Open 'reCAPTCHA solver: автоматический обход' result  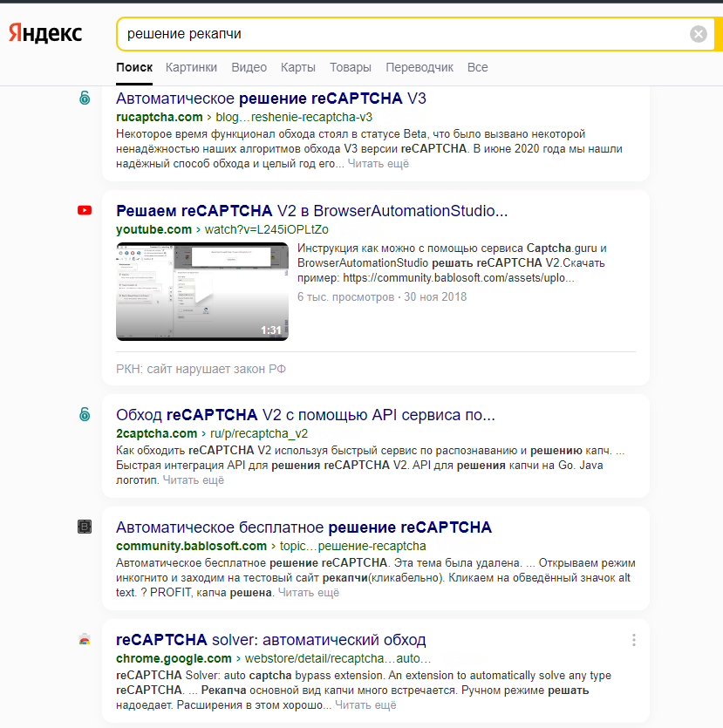click(x=270, y=640)
